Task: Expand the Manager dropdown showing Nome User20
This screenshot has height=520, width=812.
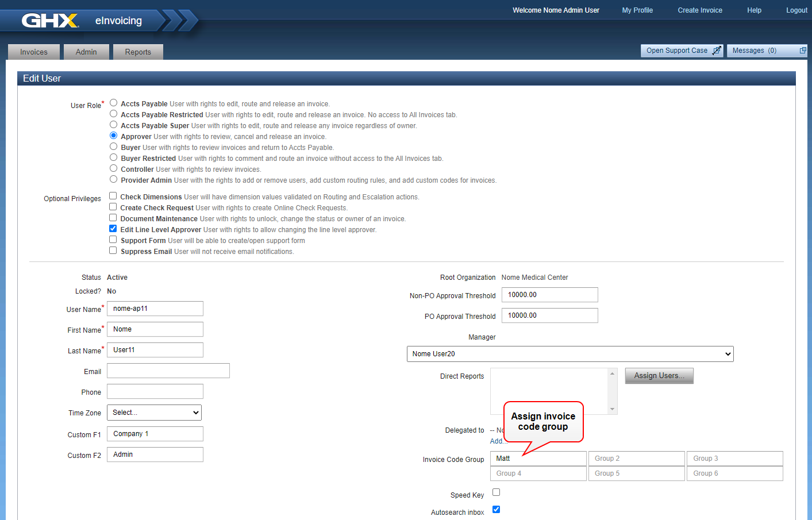Action: tap(569, 354)
